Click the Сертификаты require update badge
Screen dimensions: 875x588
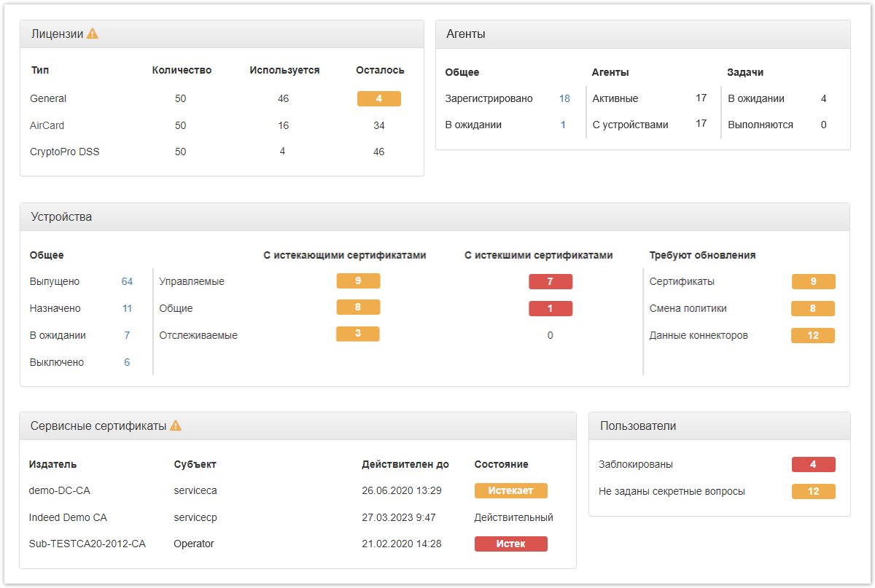[813, 281]
